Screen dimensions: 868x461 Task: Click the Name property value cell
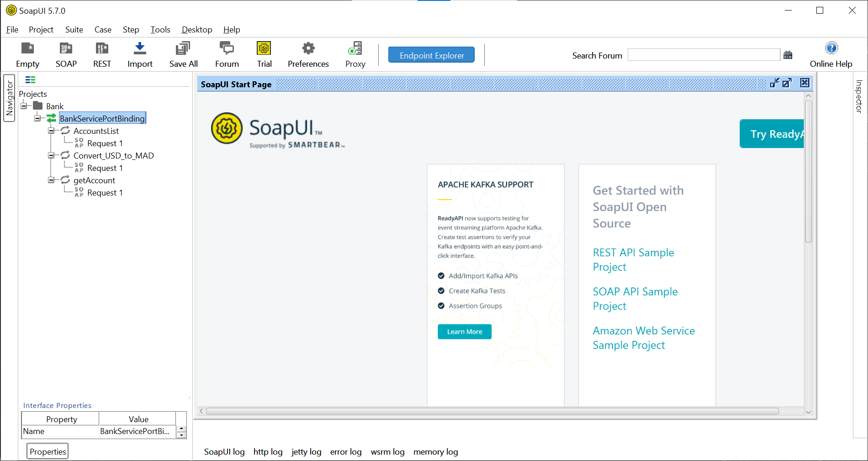pos(137,431)
